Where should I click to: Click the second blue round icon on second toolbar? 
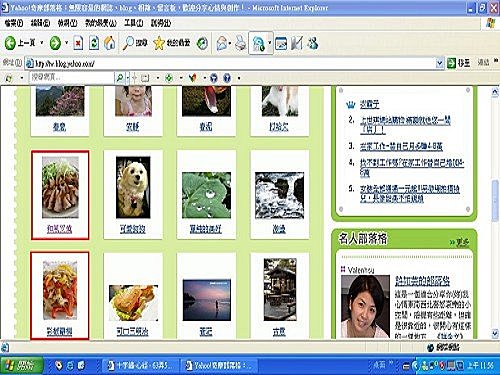tap(227, 78)
